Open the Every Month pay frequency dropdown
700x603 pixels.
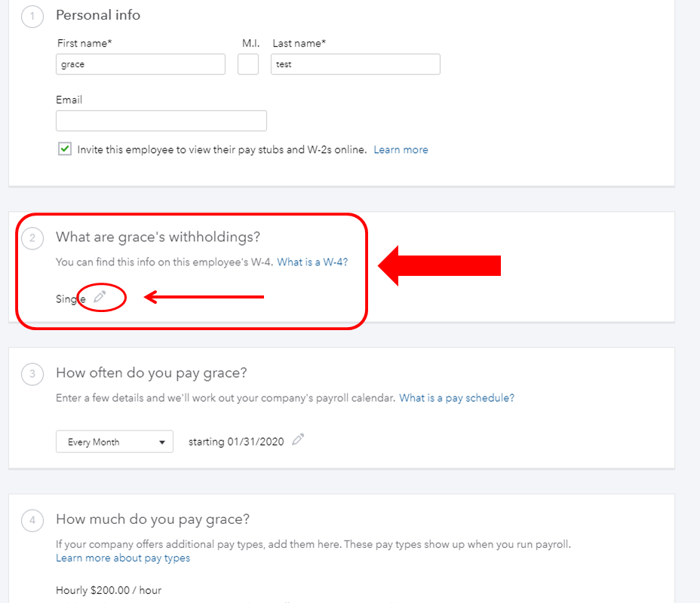[115, 442]
